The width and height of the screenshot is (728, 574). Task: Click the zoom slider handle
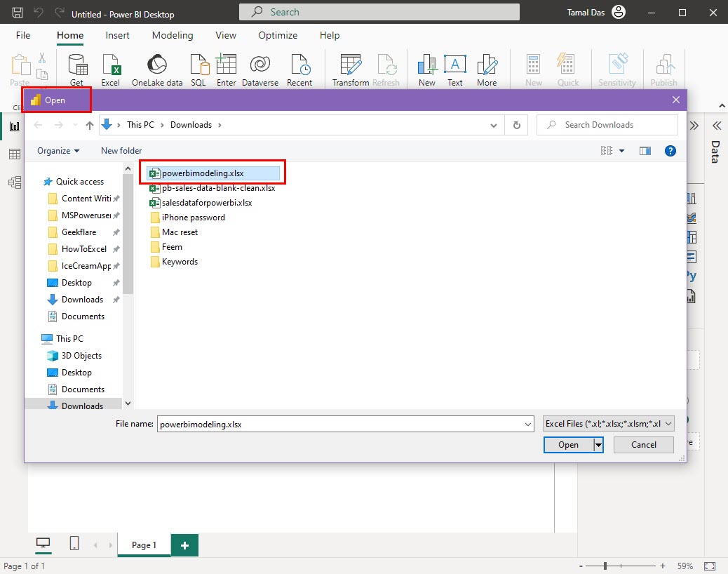(x=605, y=566)
